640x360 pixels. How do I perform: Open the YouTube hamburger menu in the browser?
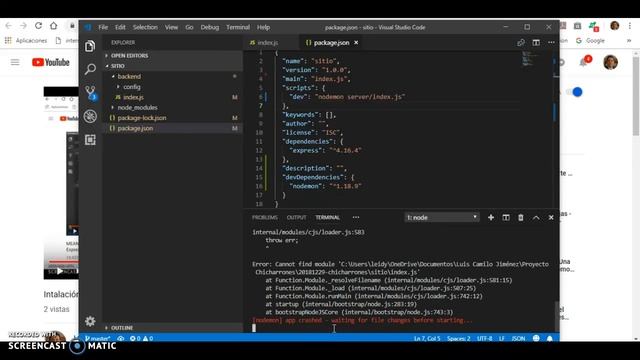click(x=15, y=62)
